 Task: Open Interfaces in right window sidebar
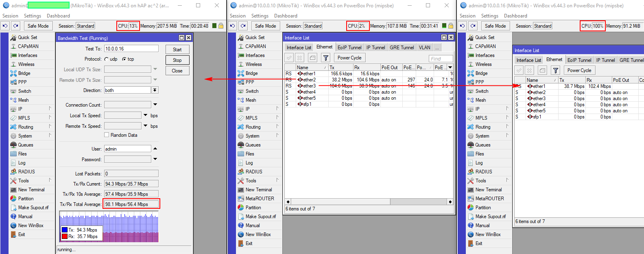485,55
